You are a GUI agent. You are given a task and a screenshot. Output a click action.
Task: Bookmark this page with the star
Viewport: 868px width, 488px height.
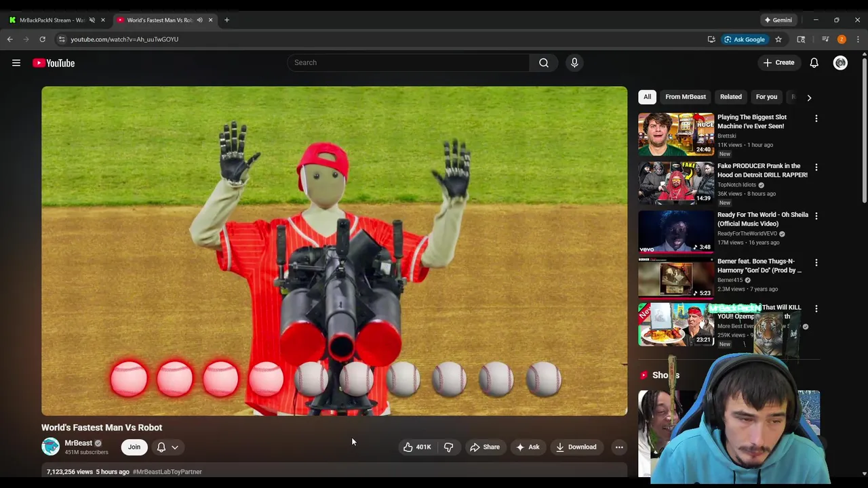[x=778, y=39]
